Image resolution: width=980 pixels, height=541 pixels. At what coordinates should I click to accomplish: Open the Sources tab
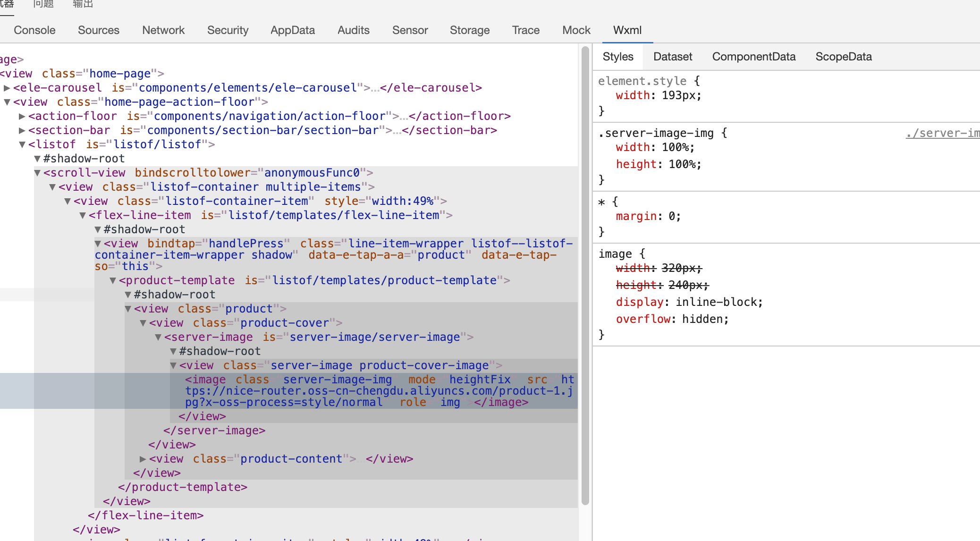tap(99, 30)
